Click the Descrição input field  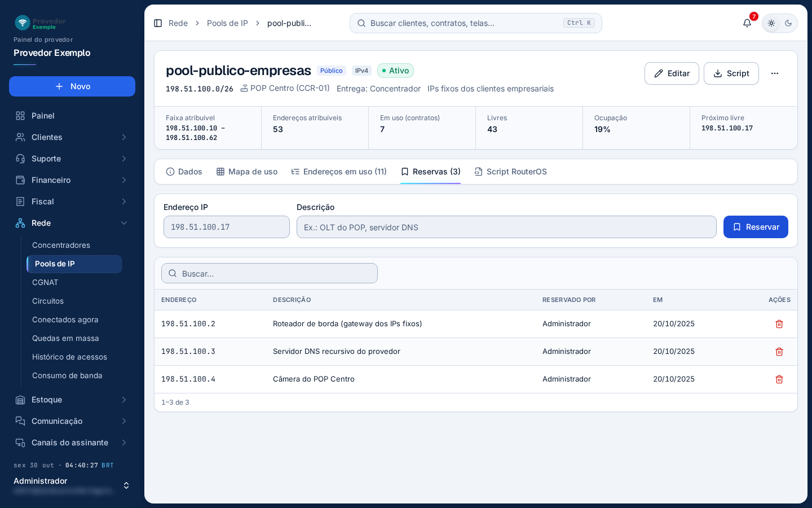pos(506,227)
